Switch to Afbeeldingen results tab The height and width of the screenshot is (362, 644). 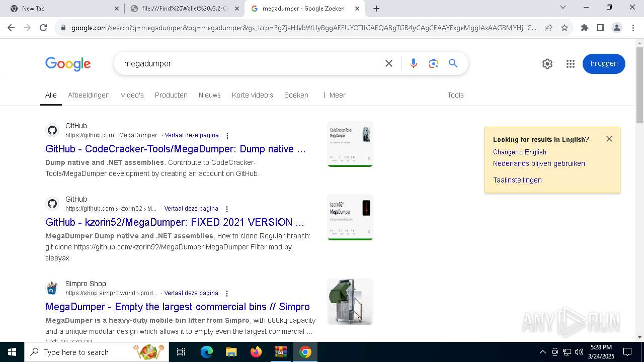click(x=89, y=95)
